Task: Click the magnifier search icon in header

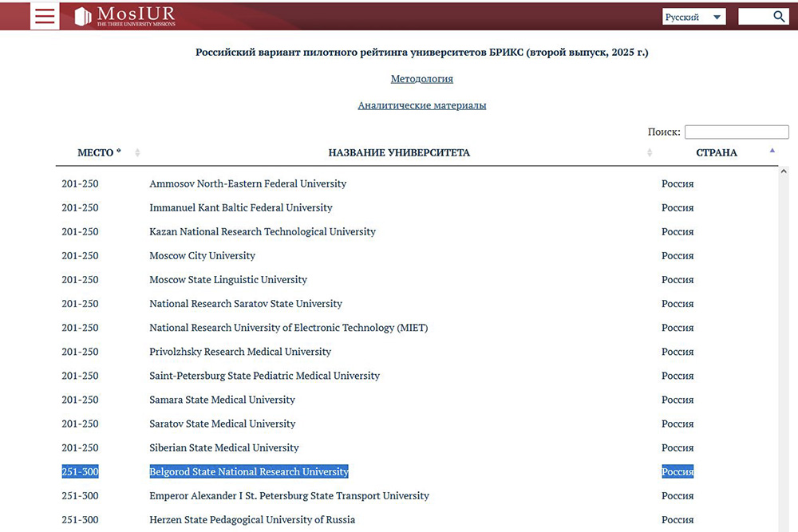Action: click(x=780, y=17)
